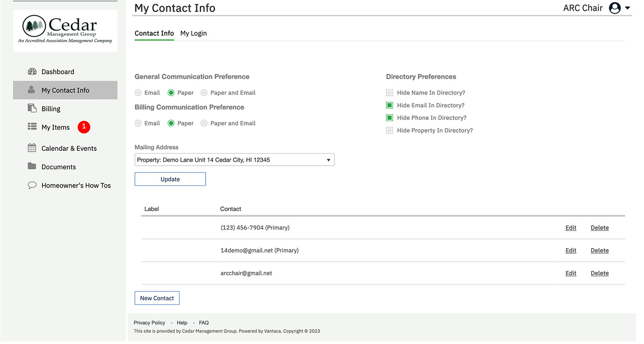This screenshot has width=644, height=344.
Task: Click the Documents folder icon
Action: coord(32,166)
